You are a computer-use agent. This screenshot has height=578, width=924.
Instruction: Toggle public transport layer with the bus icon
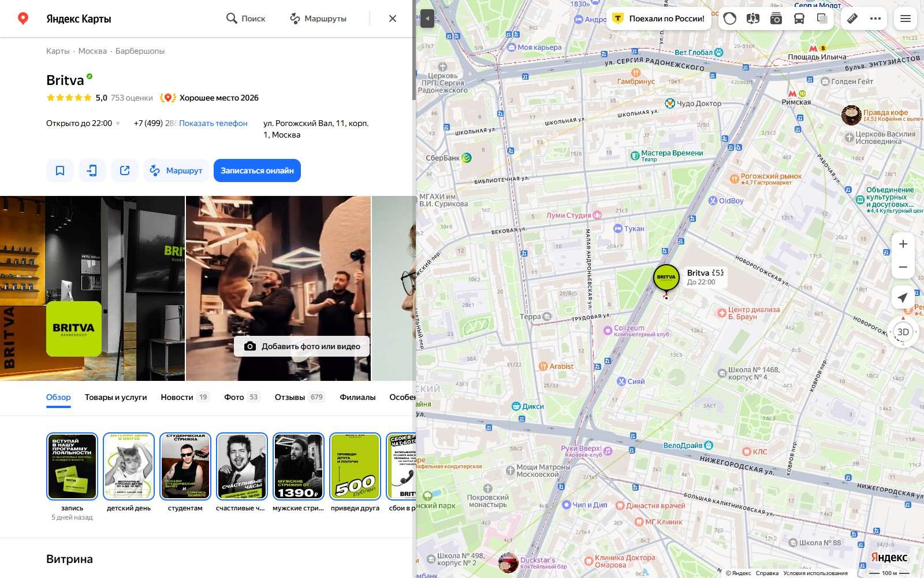coord(799,18)
